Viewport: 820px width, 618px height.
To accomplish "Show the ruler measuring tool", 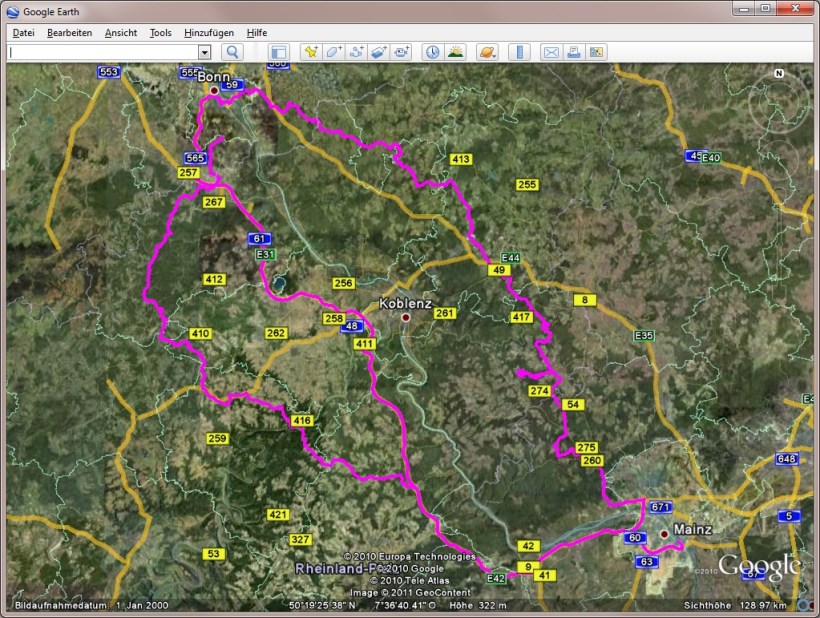I will (519, 52).
